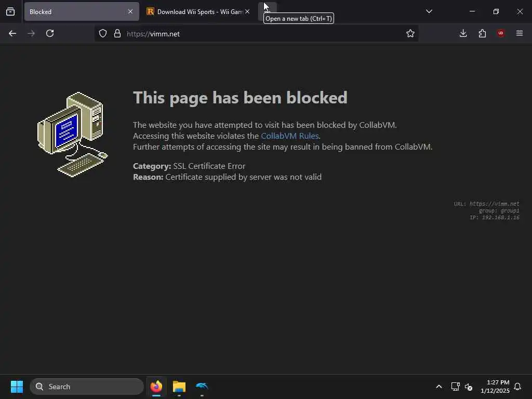Open notifications bell icon

tap(518, 387)
